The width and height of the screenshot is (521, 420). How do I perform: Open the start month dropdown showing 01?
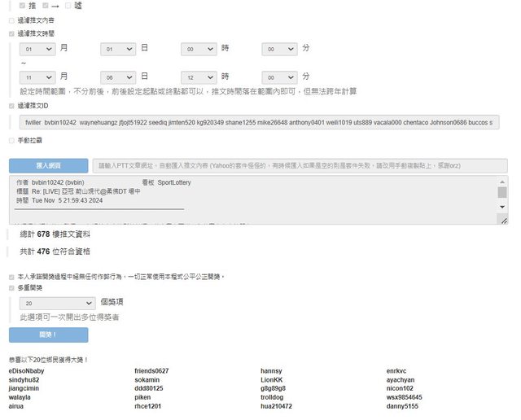[37, 49]
